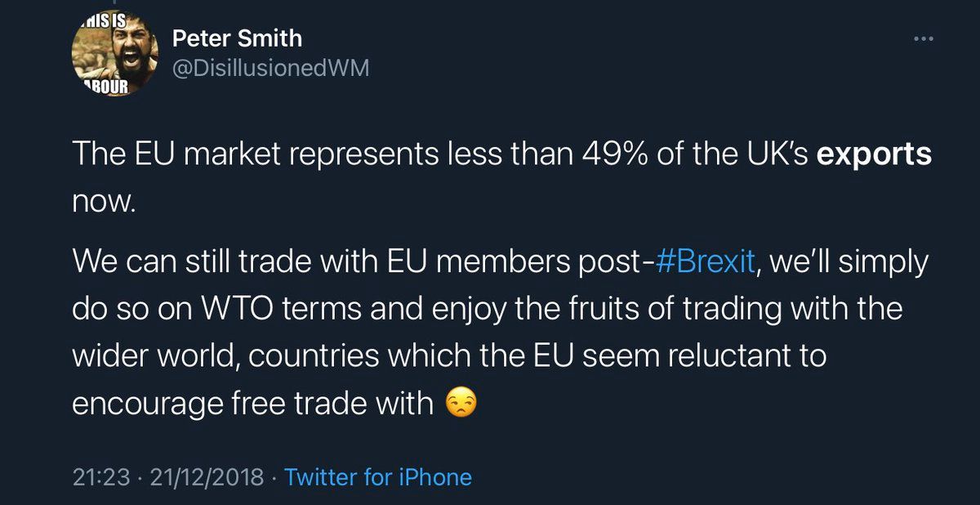Click the 21/12/2018 tweet date
Screen dimensions: 980x505
coord(207,477)
